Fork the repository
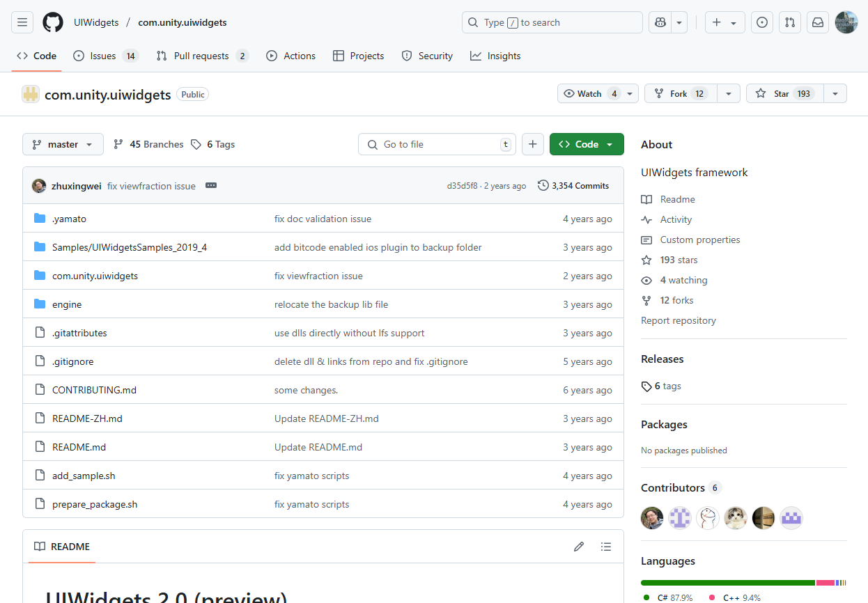This screenshot has width=868, height=603. click(x=681, y=93)
